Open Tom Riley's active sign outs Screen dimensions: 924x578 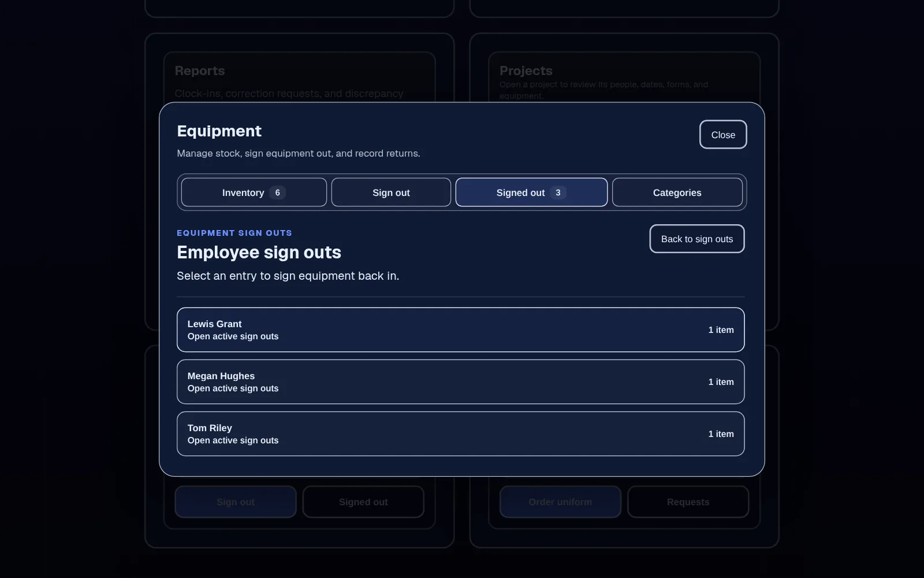point(460,433)
